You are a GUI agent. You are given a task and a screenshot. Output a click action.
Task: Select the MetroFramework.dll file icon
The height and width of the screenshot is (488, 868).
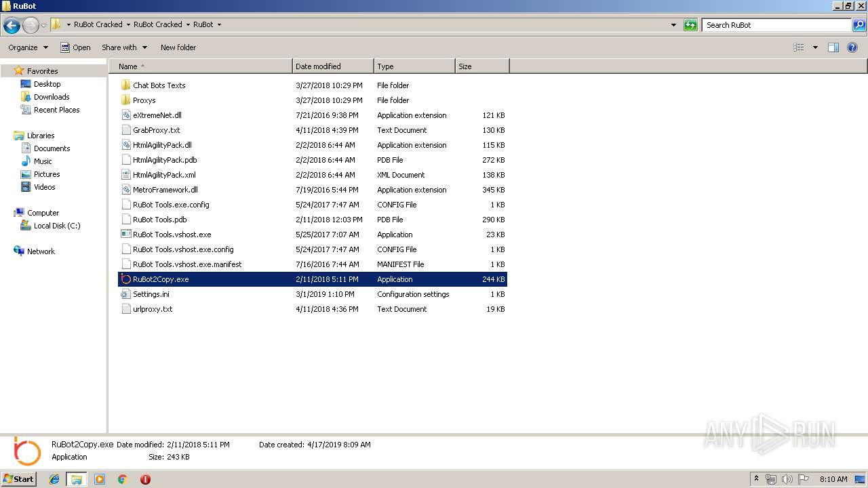[125, 190]
